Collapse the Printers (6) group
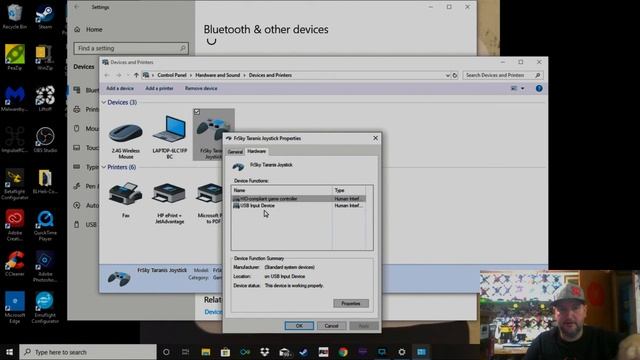The image size is (640, 360). (x=104, y=167)
